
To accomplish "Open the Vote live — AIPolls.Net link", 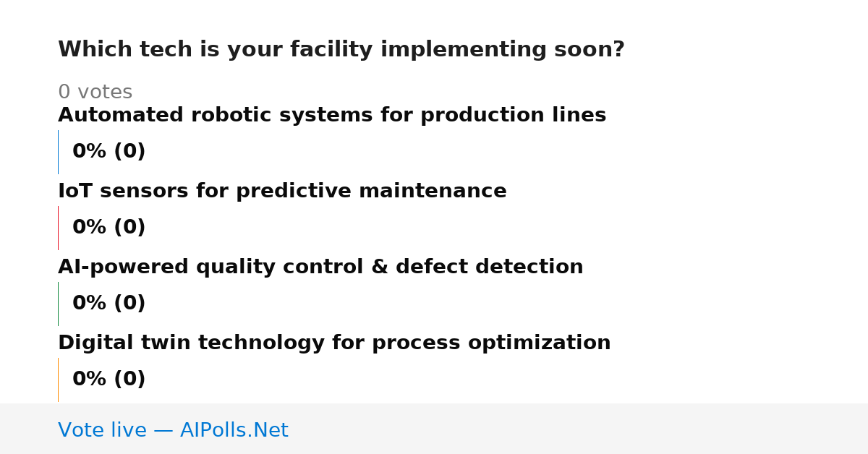I will [173, 430].
